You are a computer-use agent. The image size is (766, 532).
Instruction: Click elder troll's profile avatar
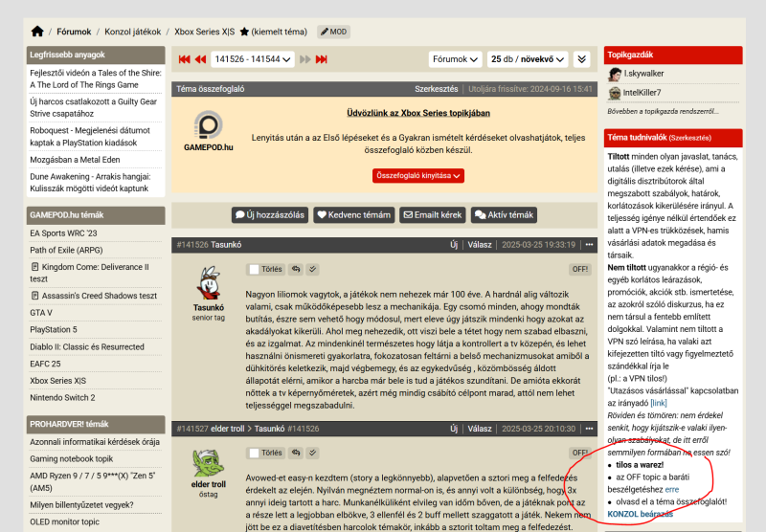coord(209,463)
